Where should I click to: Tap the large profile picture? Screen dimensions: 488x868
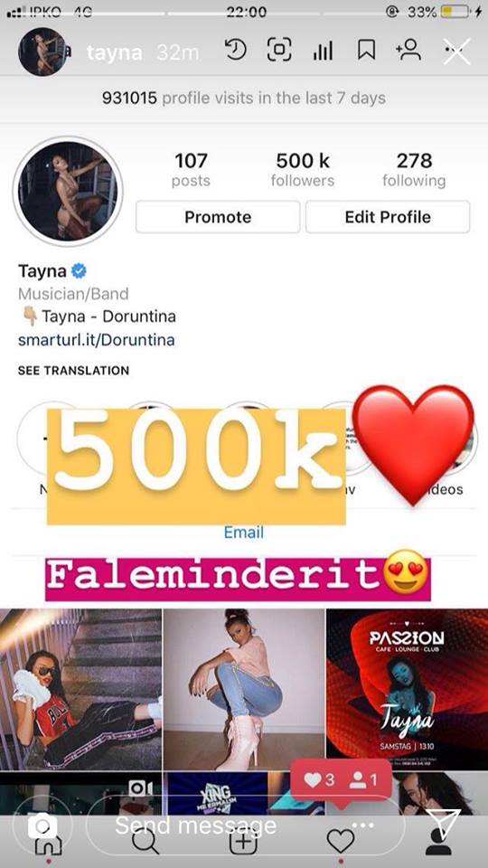[68, 191]
